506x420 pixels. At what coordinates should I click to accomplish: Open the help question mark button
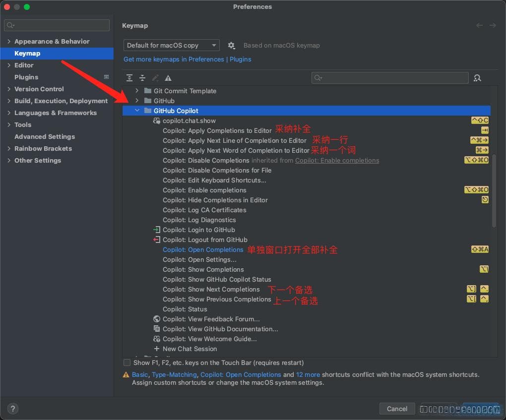12,409
